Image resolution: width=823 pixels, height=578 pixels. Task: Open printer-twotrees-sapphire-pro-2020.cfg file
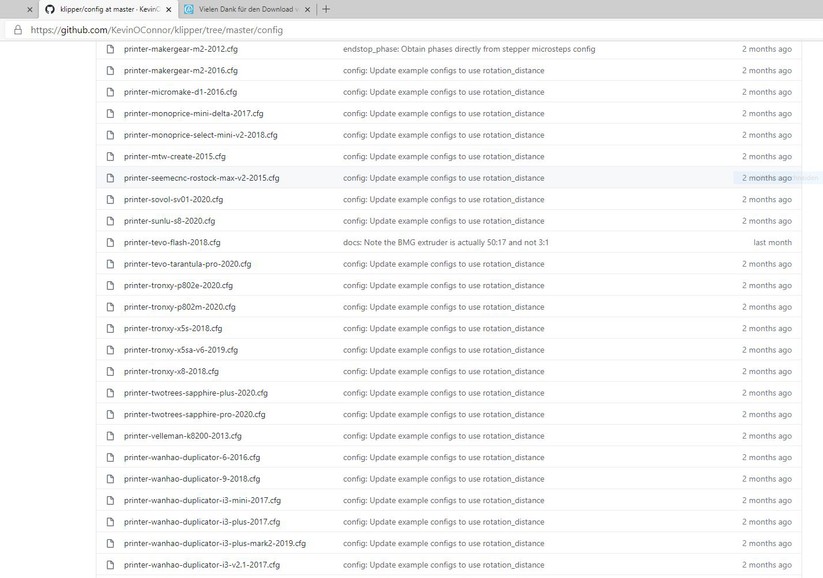194,414
